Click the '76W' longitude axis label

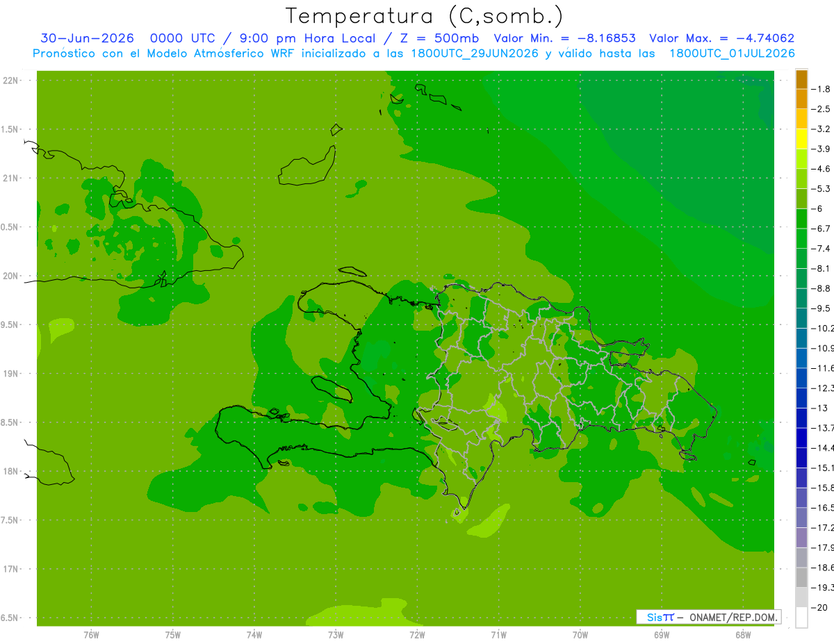point(91,635)
